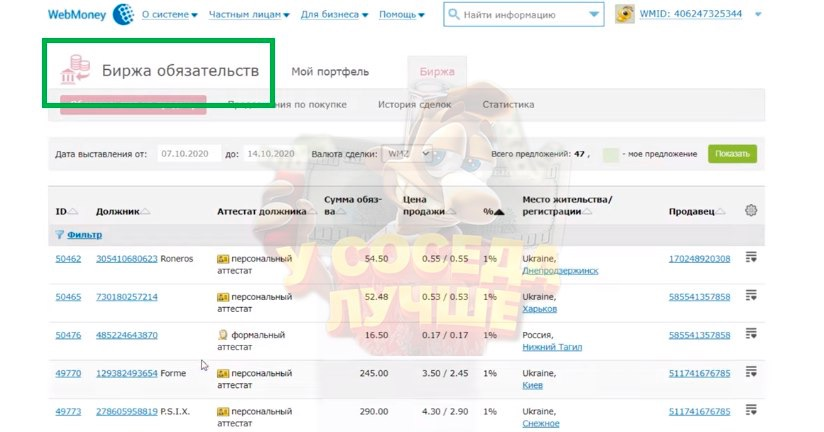Open row actions icon for offer 50462
Screen dimensions: 824x432
[751, 258]
